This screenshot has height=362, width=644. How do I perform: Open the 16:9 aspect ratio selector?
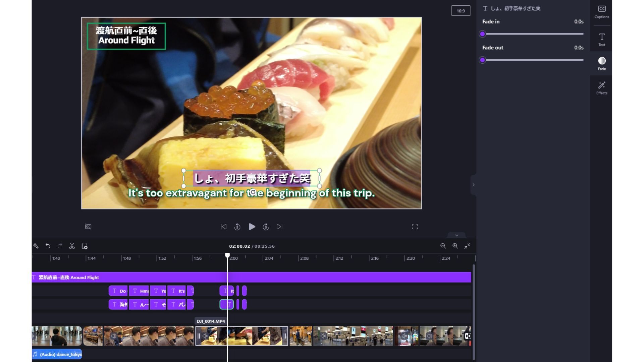[461, 11]
